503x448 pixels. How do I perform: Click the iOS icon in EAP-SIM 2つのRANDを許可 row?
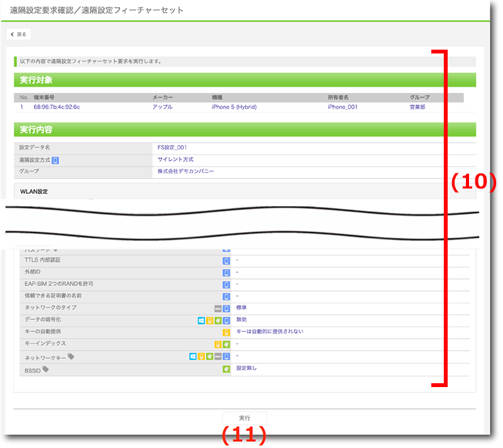coord(226,285)
